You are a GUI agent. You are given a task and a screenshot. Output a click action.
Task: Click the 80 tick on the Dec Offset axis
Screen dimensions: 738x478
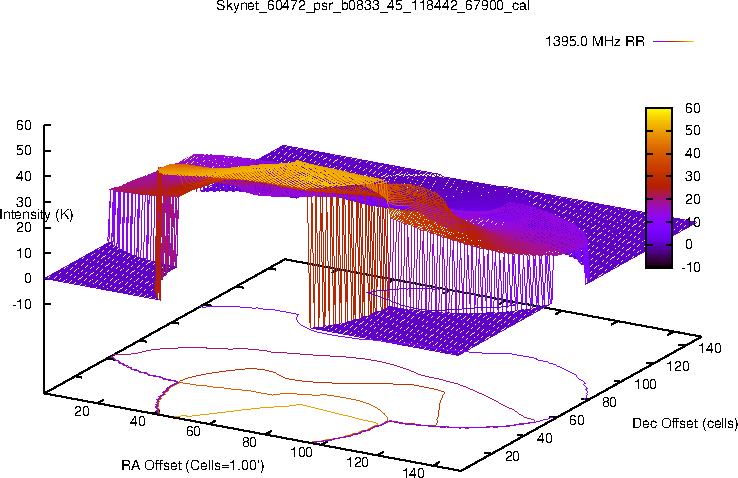click(x=609, y=402)
